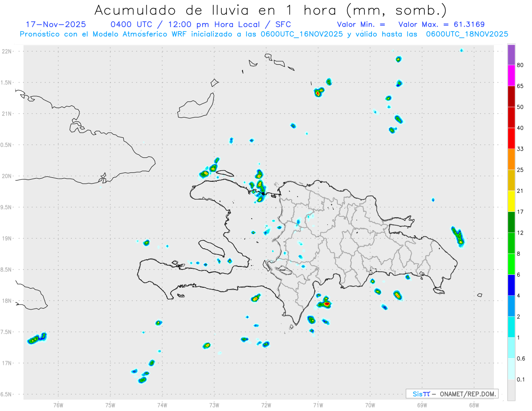
Task: Click the '18N' latitude label
Action: click(7, 301)
